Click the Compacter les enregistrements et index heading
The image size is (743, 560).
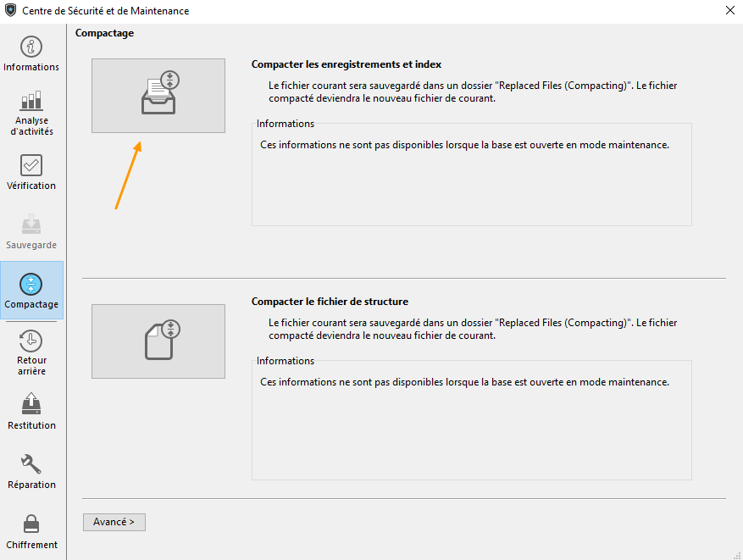[347, 64]
